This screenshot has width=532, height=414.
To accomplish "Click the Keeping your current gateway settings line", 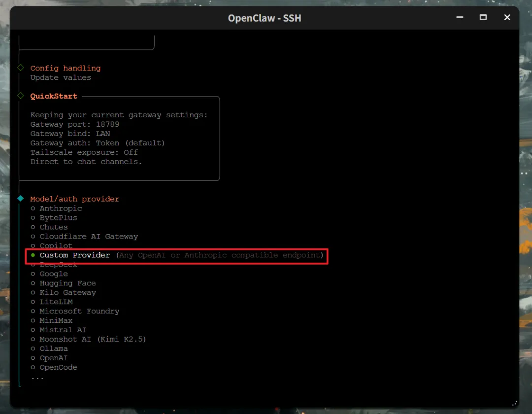I will [119, 115].
